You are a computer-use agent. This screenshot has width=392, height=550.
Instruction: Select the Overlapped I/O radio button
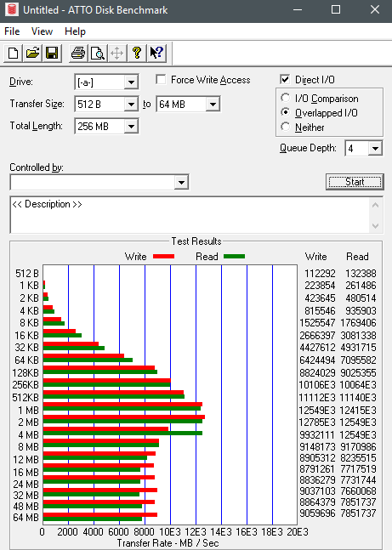click(286, 112)
